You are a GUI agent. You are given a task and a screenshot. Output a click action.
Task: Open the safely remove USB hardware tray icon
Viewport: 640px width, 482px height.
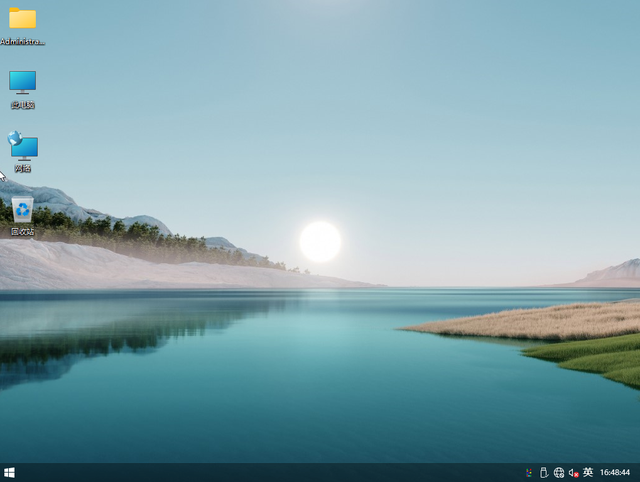pyautogui.click(x=543, y=473)
